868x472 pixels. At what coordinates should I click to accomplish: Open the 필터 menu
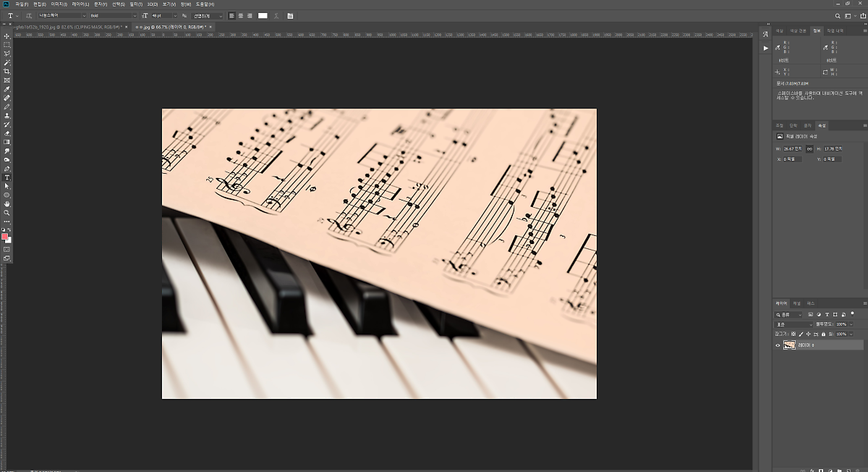click(135, 4)
